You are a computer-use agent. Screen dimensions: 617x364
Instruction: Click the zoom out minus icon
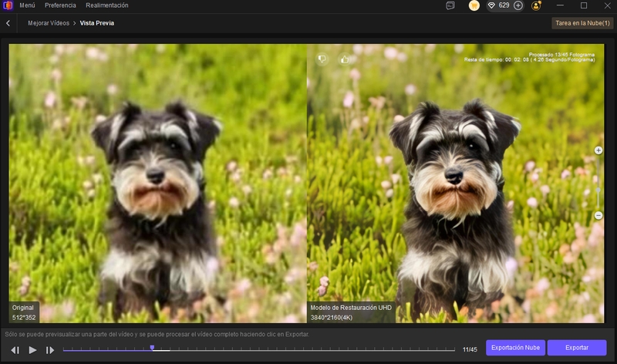[598, 216]
